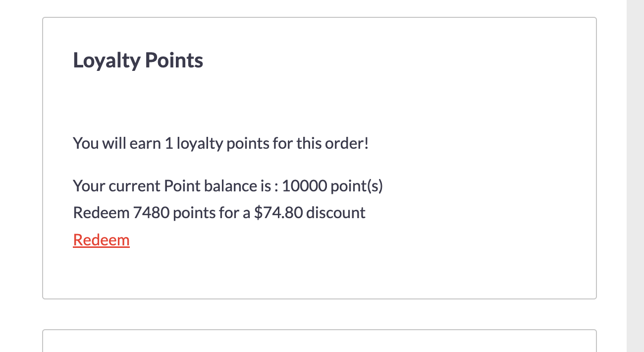Click the Loyalty Points heading
This screenshot has width=644, height=352.
[138, 60]
